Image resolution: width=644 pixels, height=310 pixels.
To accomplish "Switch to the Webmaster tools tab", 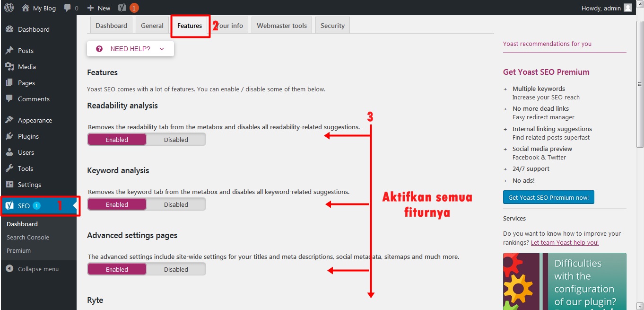I will [x=282, y=26].
